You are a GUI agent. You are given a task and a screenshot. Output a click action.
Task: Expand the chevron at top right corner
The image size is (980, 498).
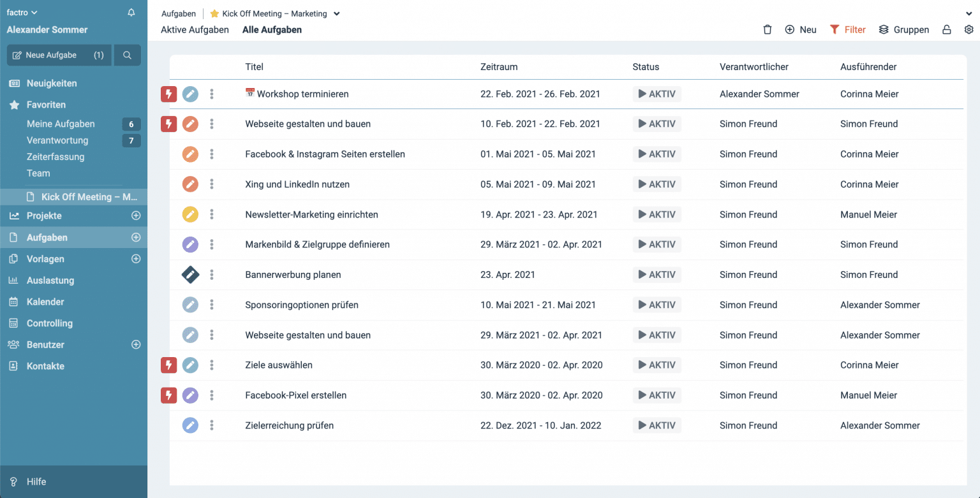pos(969,13)
